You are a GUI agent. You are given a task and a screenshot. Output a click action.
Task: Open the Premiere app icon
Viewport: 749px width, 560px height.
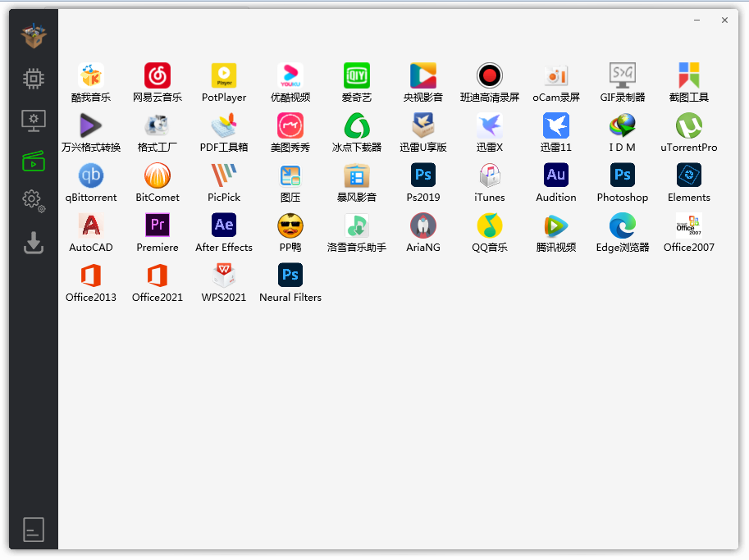[x=158, y=226]
